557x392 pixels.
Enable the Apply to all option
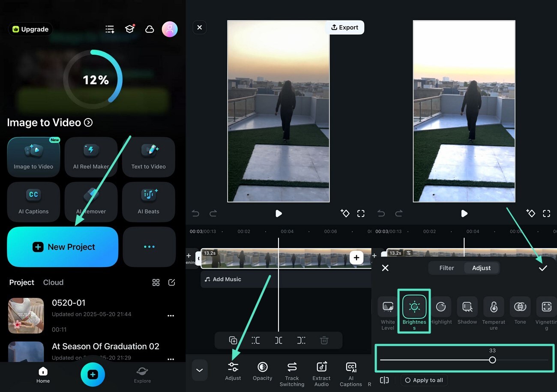coord(424,380)
